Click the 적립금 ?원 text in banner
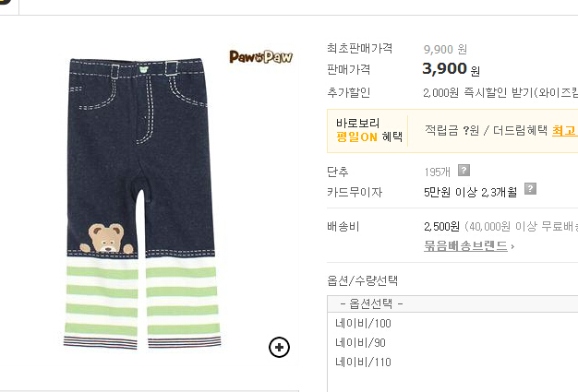Viewport: 578px width, 392px height. click(452, 130)
